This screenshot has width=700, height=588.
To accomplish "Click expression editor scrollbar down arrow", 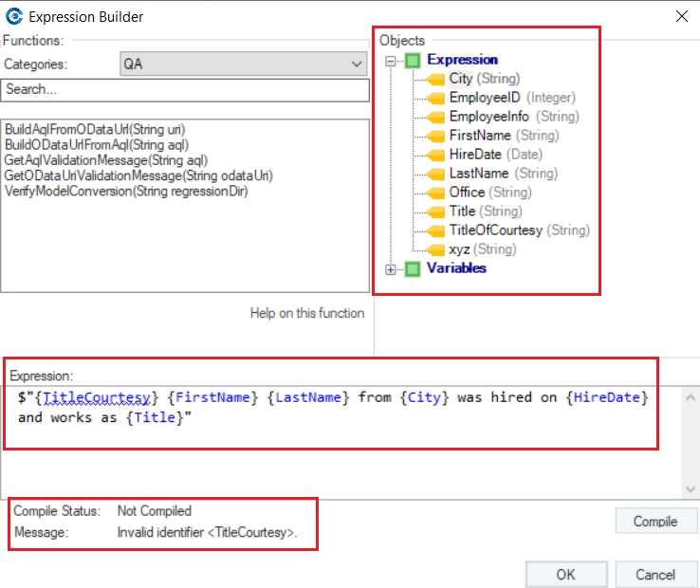I will click(691, 489).
